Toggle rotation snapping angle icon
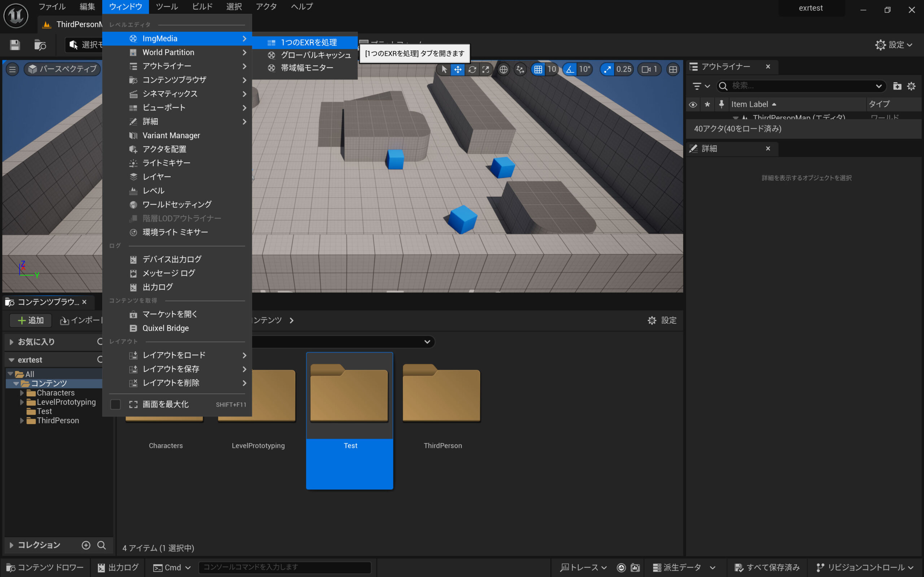924x577 pixels. (x=570, y=69)
